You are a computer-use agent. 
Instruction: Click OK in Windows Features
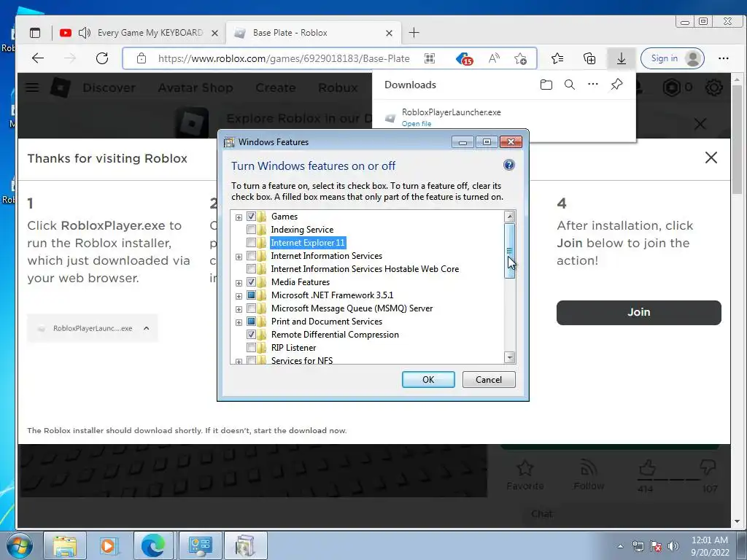[x=428, y=379]
